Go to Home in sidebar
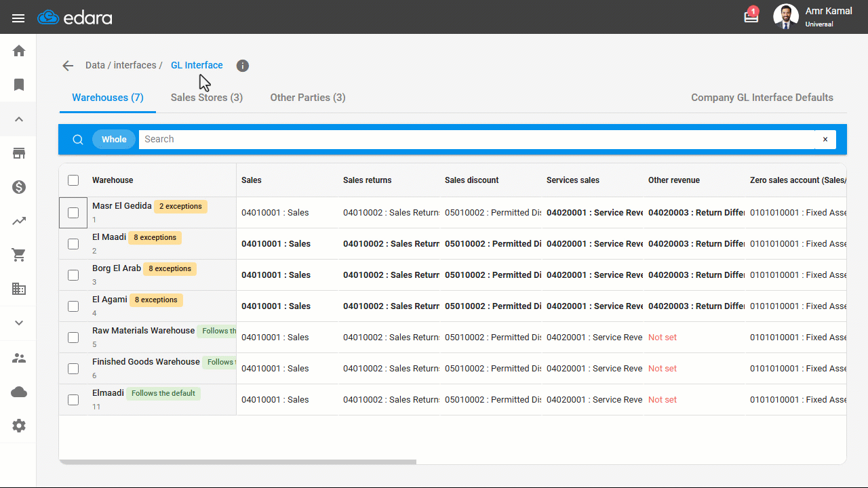868x488 pixels. 19,51
